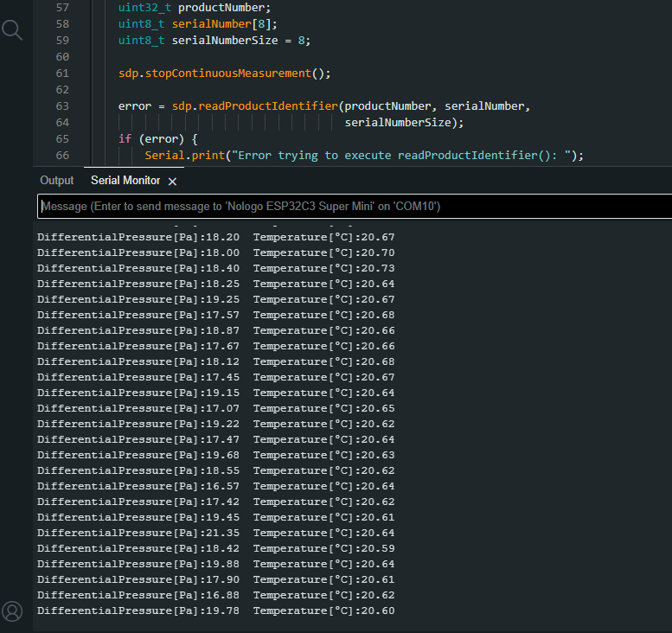Screen dimensions: 672x633
Task: Select the DifferentialPressure 18.87 output row
Action: (x=215, y=330)
